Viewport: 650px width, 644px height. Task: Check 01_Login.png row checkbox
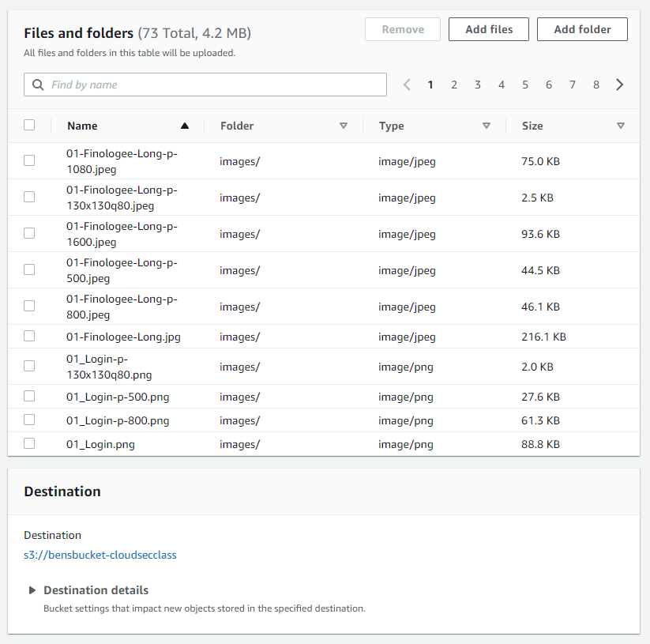click(29, 443)
